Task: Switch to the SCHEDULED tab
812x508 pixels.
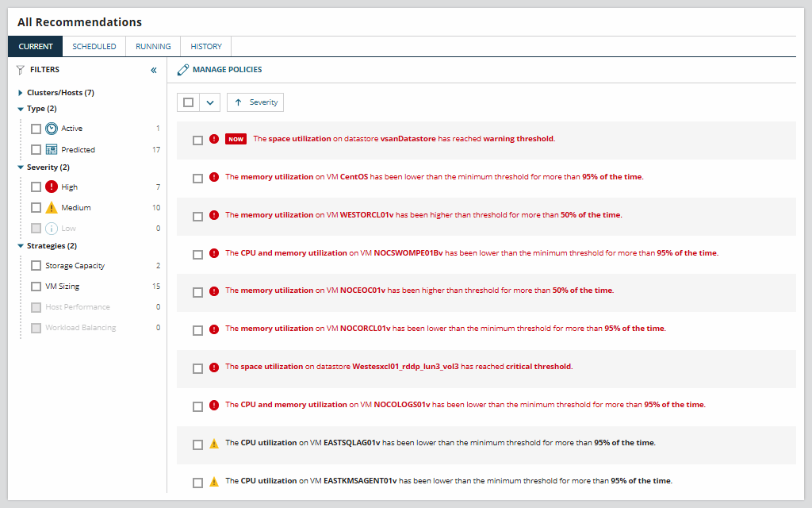Action: [94, 46]
